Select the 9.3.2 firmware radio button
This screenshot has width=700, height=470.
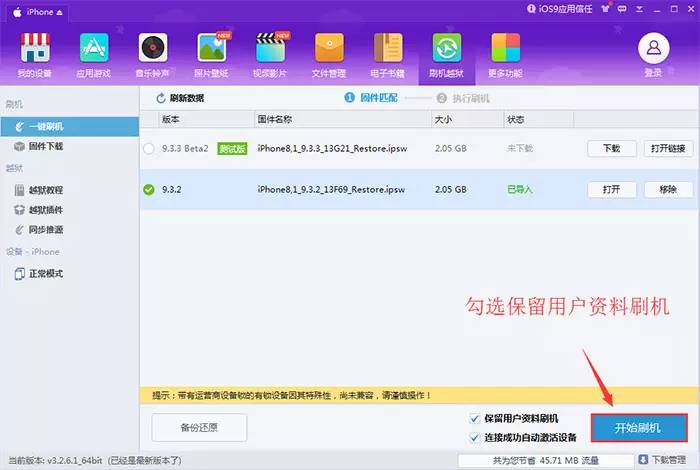[x=149, y=190]
